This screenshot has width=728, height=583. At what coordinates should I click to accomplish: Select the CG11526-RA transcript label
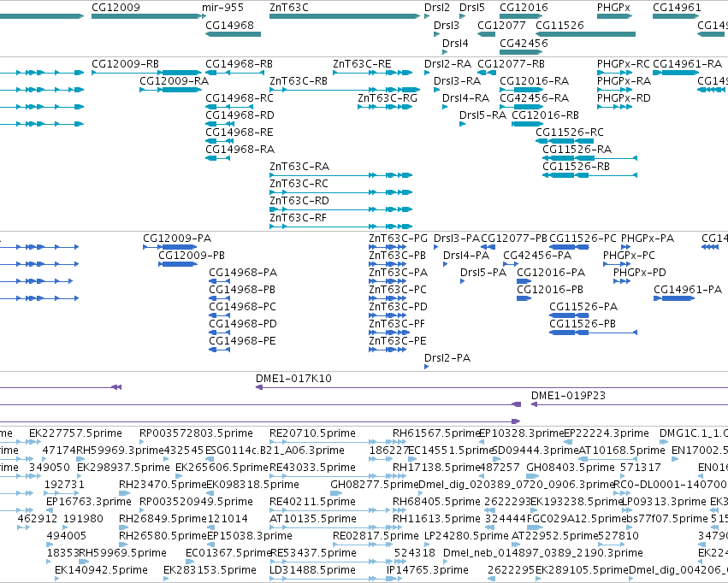click(577, 150)
